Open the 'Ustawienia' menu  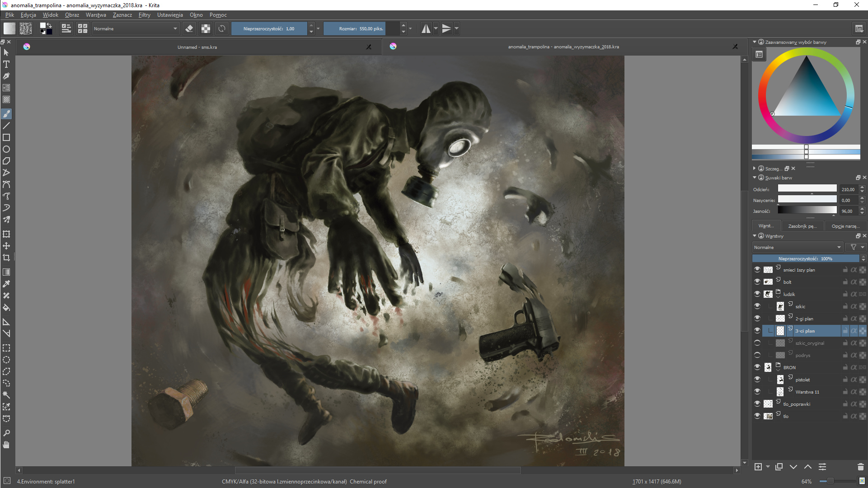[170, 15]
